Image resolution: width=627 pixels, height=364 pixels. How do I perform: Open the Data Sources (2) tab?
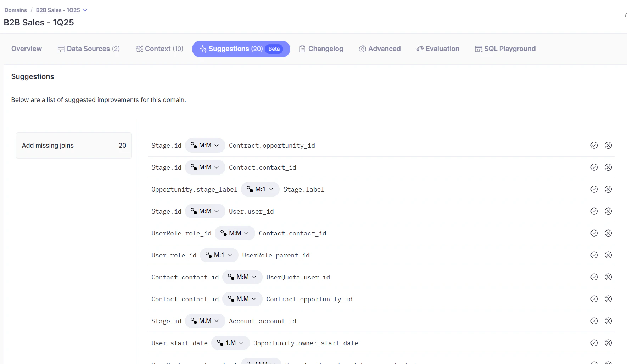click(x=89, y=49)
